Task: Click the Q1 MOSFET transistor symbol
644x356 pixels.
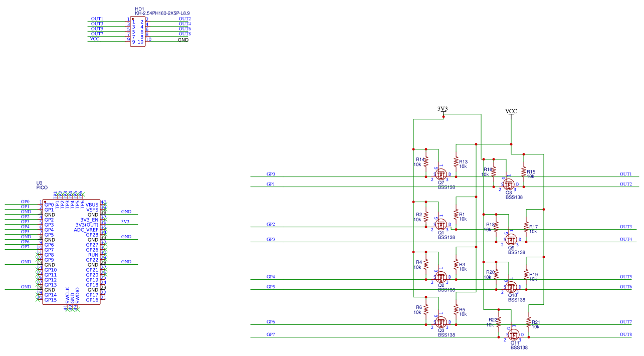Action: pos(441,225)
